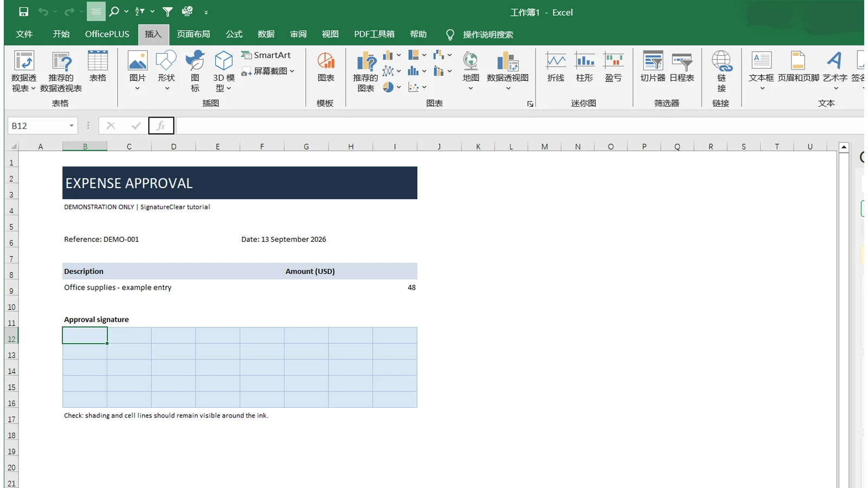Open Recommended Charts (推荐的图表)
This screenshot has height=488, width=868.
366,72
